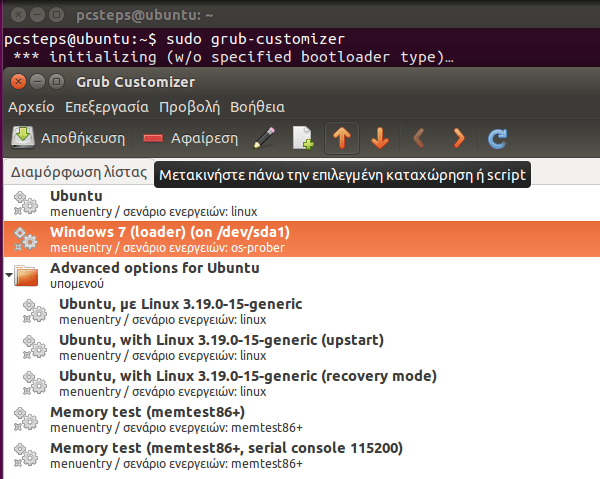The height and width of the screenshot is (479, 600).
Task: Collapse the Advanced options for Ubuntu submenu
Action: pos(9,275)
